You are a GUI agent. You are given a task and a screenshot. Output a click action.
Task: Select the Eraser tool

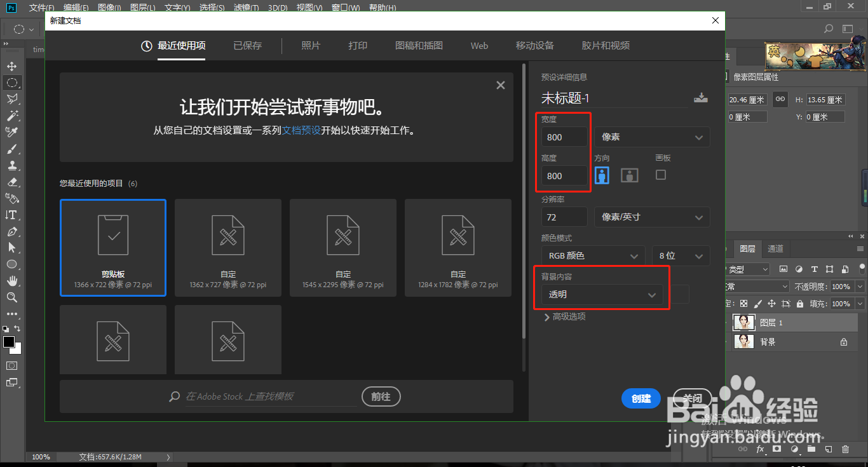(x=11, y=182)
